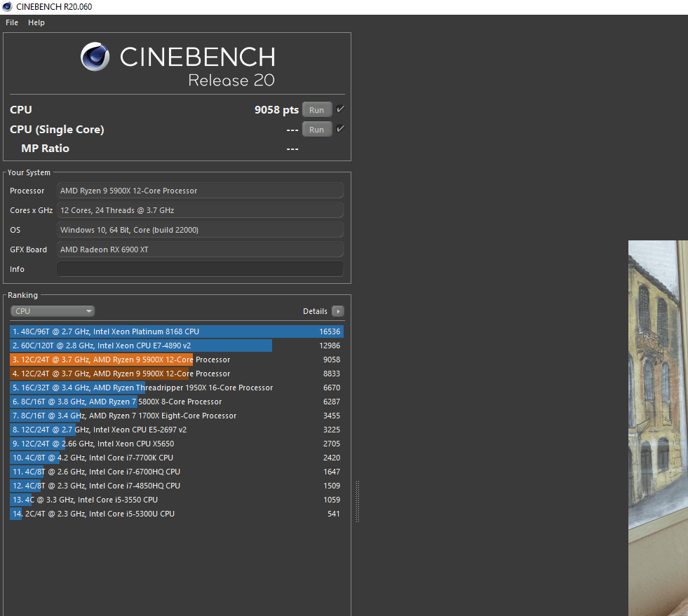688x616 pixels.
Task: Click the 12986 score value
Action: click(x=330, y=345)
